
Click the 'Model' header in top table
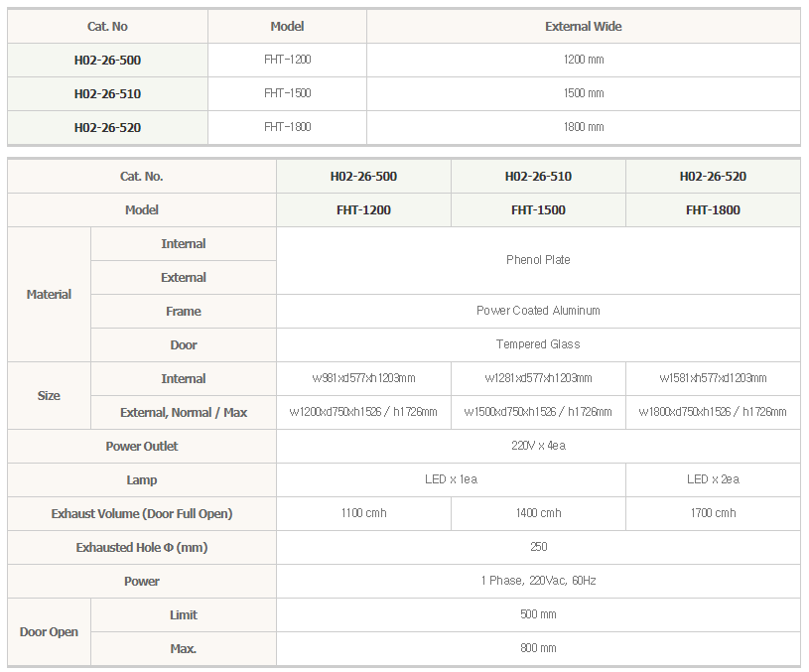click(288, 27)
